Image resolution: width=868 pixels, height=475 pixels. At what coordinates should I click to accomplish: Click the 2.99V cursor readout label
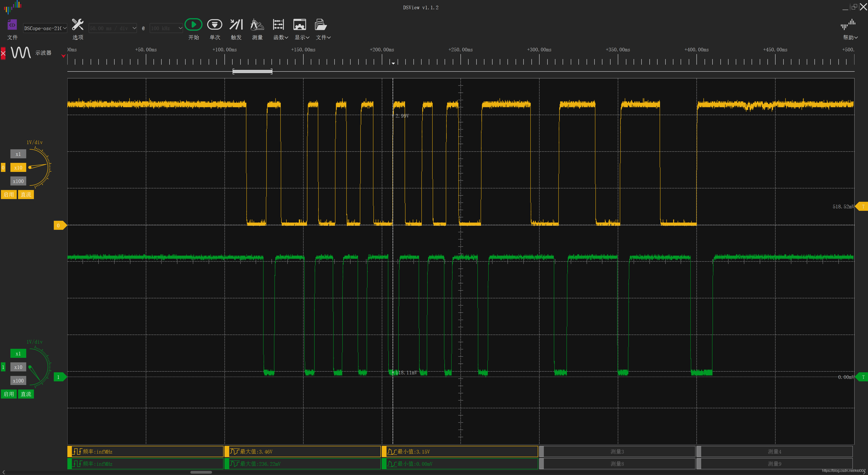pos(402,116)
